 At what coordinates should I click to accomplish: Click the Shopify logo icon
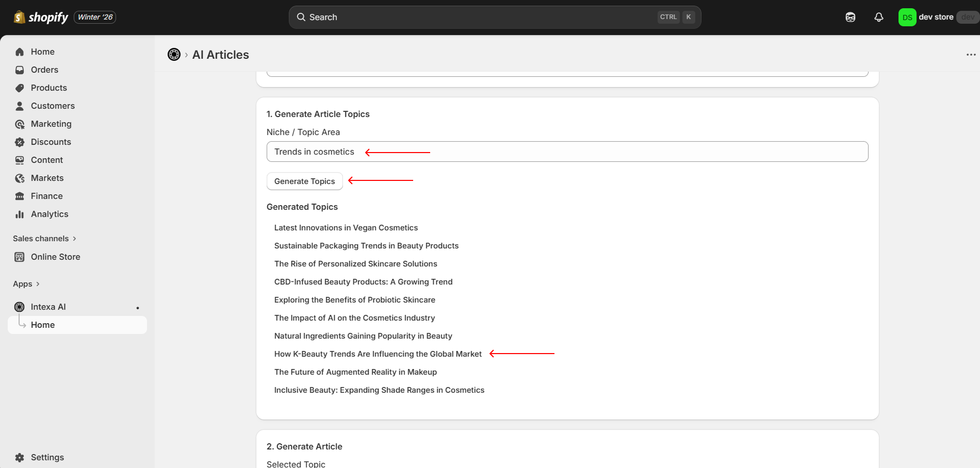pyautogui.click(x=20, y=17)
